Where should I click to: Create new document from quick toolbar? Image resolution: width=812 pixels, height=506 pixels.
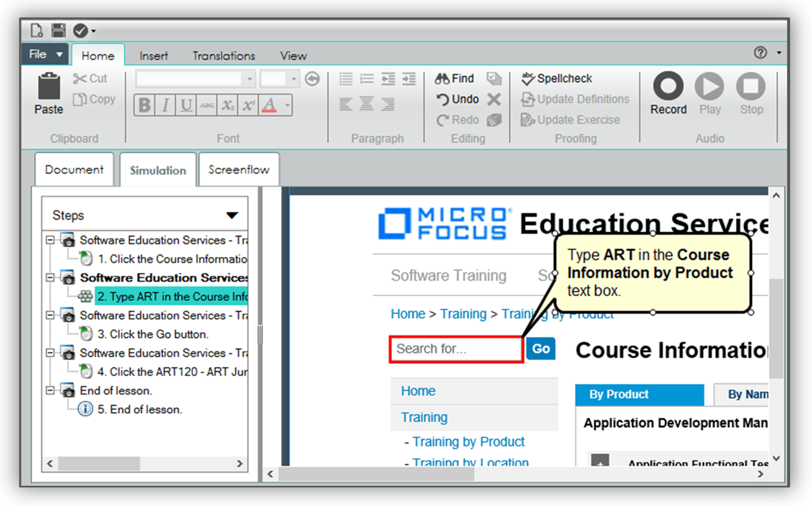click(x=37, y=30)
